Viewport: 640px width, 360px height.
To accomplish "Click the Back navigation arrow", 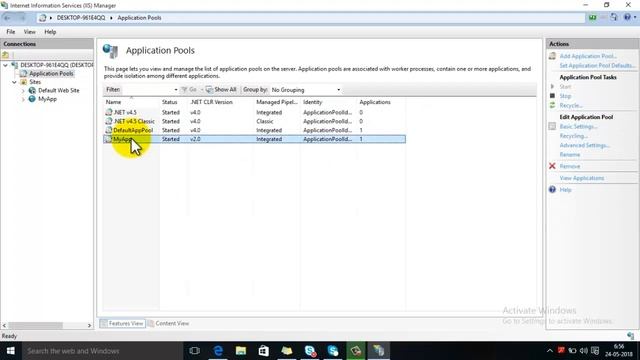I will click(x=8, y=18).
